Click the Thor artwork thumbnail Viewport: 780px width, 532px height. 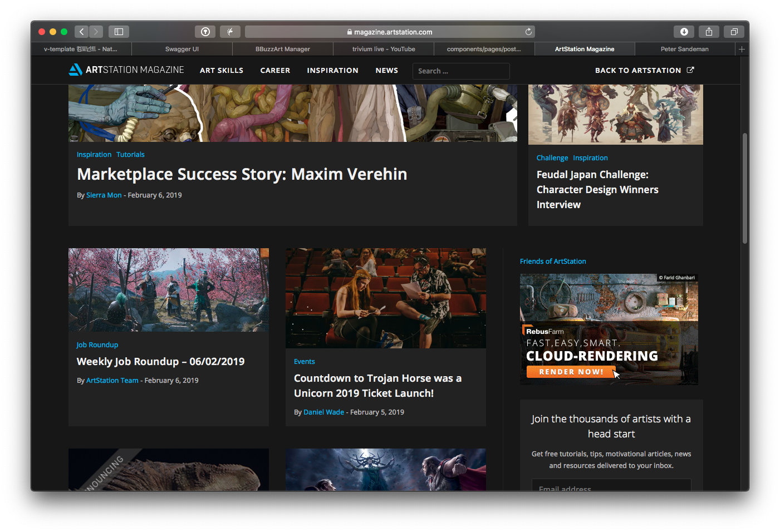click(386, 470)
